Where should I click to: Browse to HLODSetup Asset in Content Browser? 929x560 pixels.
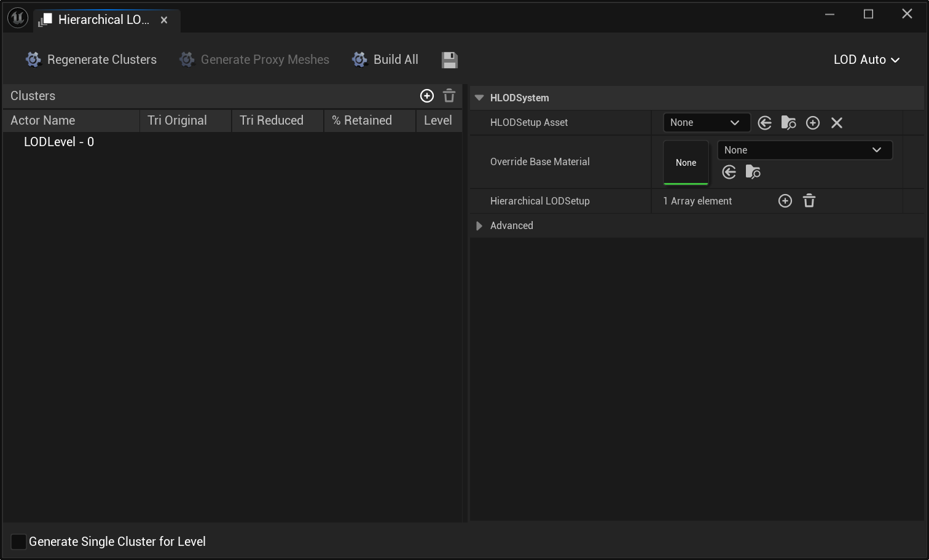click(x=788, y=123)
